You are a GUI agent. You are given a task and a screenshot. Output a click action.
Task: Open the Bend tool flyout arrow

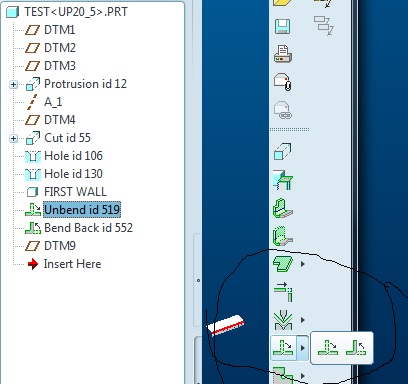(x=303, y=320)
